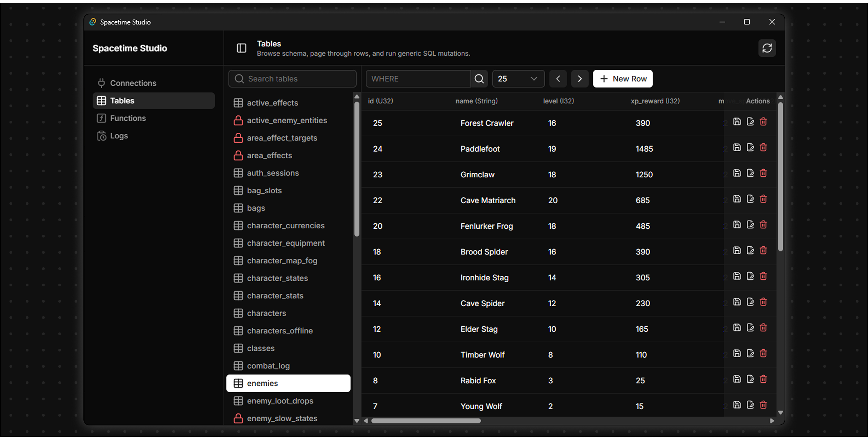This screenshot has width=868, height=439.
Task: Click the Search tables field
Action: pos(292,79)
